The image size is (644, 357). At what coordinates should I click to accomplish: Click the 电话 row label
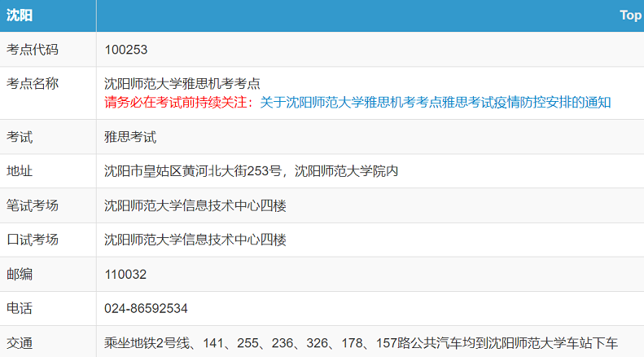click(20, 308)
